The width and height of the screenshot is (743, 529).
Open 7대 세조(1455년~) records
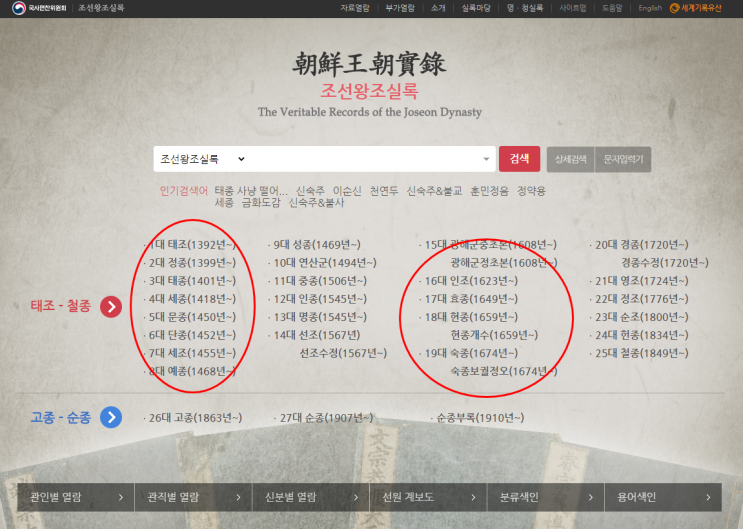(x=190, y=353)
